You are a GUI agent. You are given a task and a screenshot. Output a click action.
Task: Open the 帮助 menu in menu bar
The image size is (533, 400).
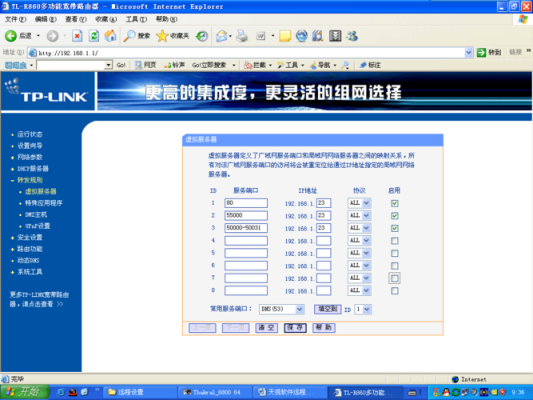tap(166, 19)
